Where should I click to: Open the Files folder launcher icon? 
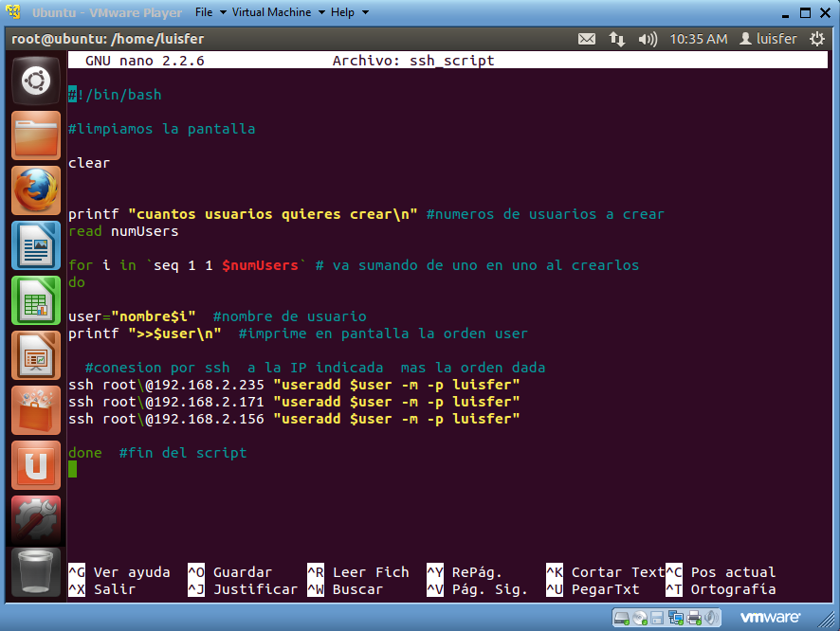(x=35, y=136)
